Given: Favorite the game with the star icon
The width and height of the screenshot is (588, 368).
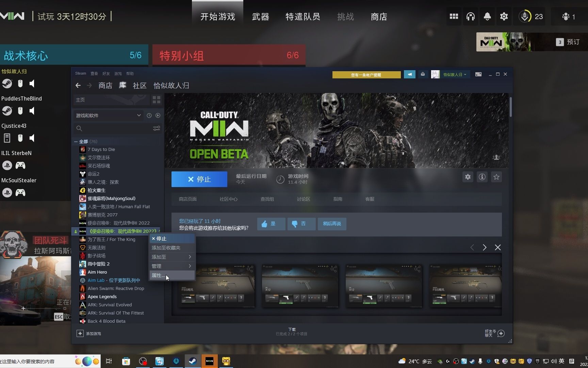Looking at the screenshot, I should (496, 177).
